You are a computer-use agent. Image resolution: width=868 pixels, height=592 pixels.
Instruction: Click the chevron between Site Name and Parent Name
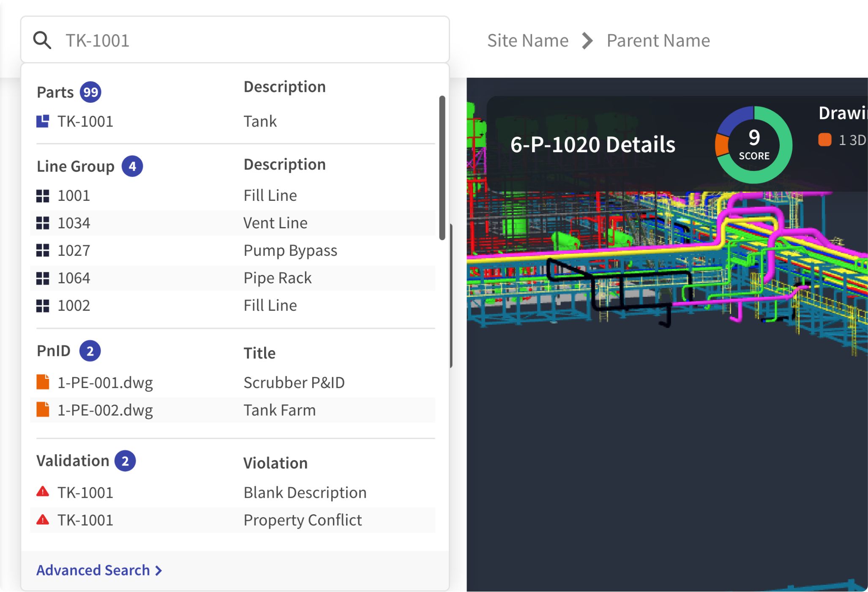587,40
